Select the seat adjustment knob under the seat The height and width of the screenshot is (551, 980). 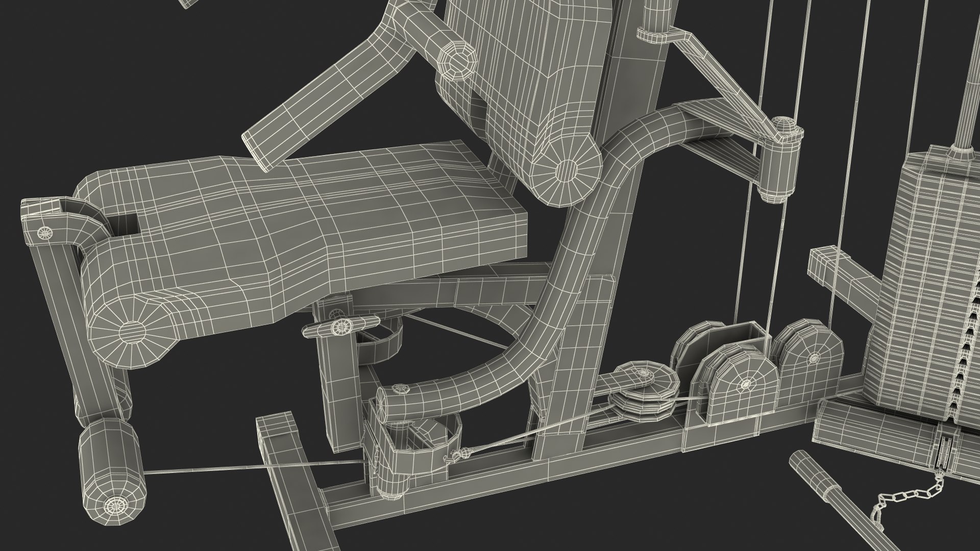tap(341, 326)
